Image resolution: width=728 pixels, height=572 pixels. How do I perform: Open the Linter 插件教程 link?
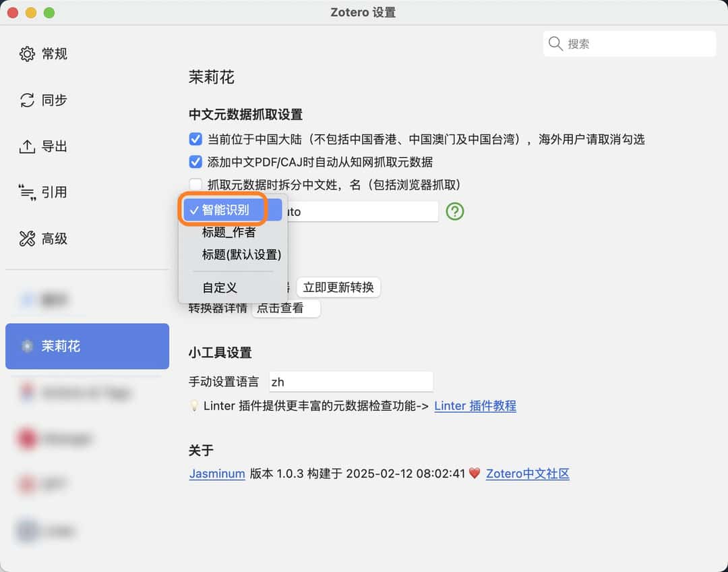(x=475, y=406)
